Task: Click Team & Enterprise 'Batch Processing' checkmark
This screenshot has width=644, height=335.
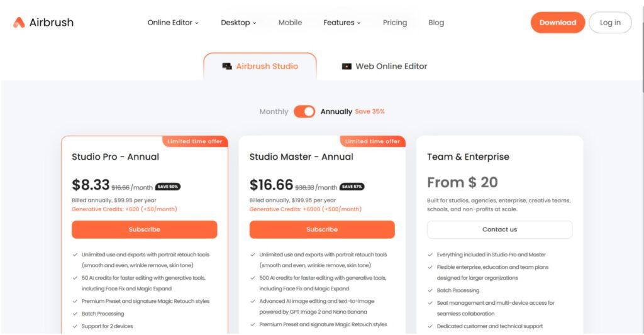Action: click(x=430, y=290)
